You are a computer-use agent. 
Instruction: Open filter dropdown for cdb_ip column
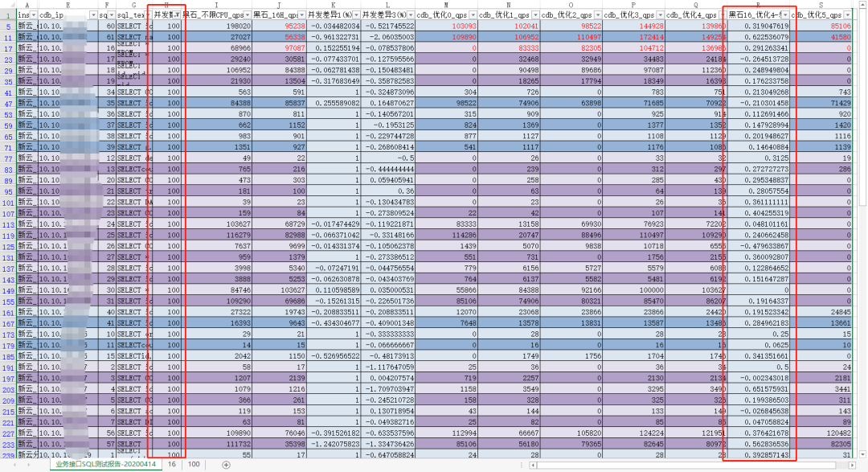point(93,15)
